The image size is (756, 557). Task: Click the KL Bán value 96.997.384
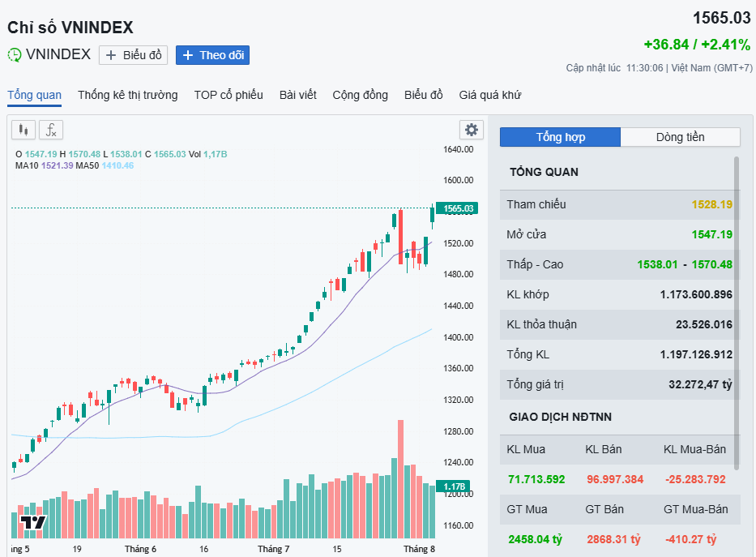615,479
